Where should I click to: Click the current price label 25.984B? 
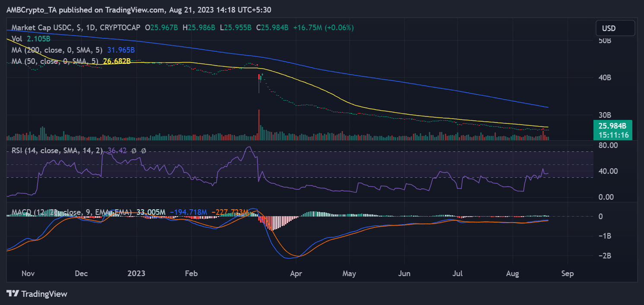click(x=612, y=126)
